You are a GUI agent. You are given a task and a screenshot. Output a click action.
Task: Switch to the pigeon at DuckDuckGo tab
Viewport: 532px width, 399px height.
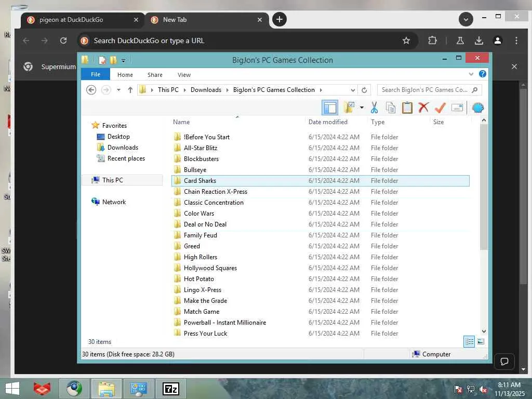coord(71,20)
